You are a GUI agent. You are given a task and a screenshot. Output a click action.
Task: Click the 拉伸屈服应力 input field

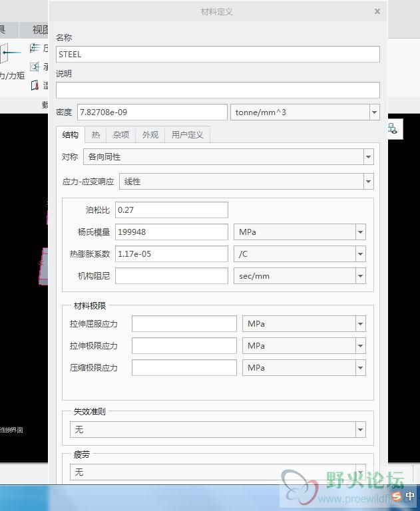(184, 324)
